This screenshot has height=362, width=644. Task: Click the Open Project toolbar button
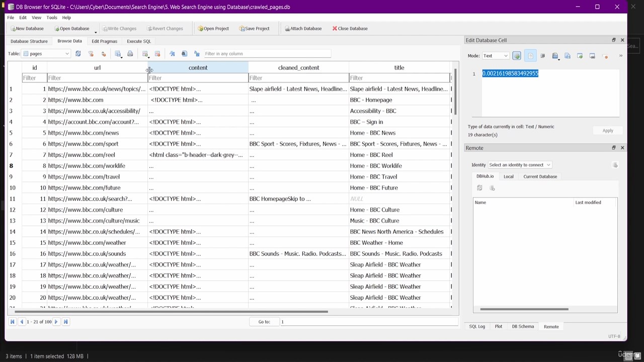point(213,29)
